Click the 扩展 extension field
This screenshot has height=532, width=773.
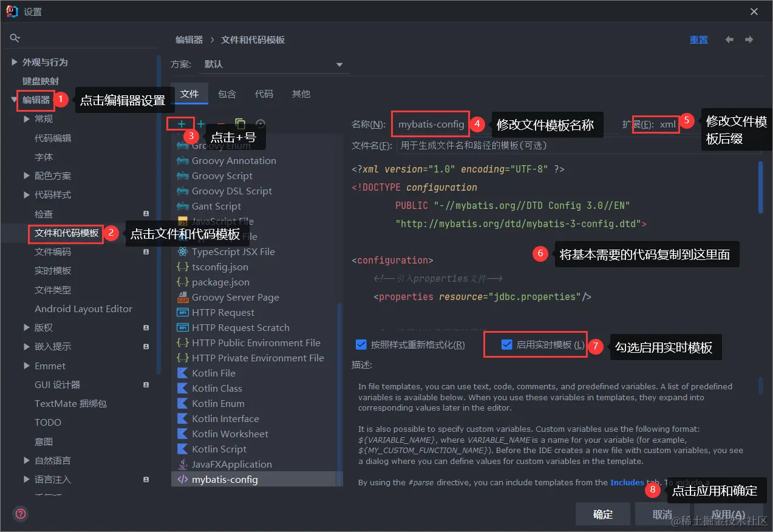[x=669, y=124]
